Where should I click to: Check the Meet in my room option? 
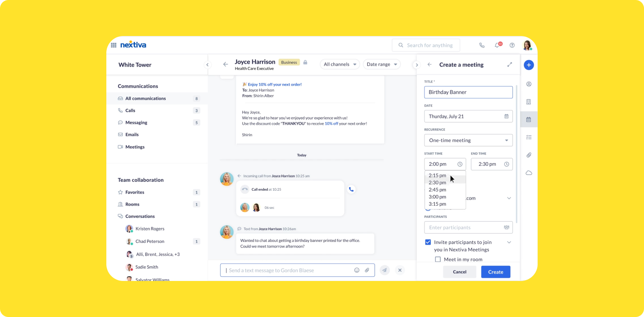tap(438, 259)
